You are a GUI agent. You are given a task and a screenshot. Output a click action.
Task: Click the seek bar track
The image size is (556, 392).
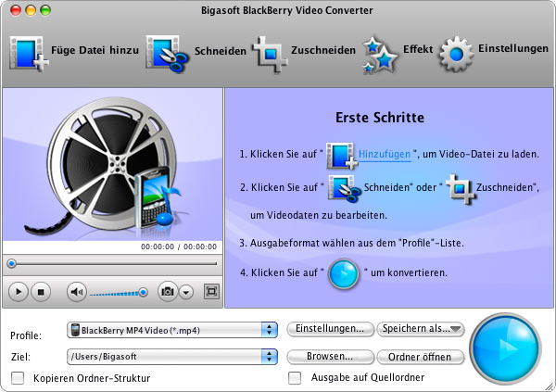point(112,263)
